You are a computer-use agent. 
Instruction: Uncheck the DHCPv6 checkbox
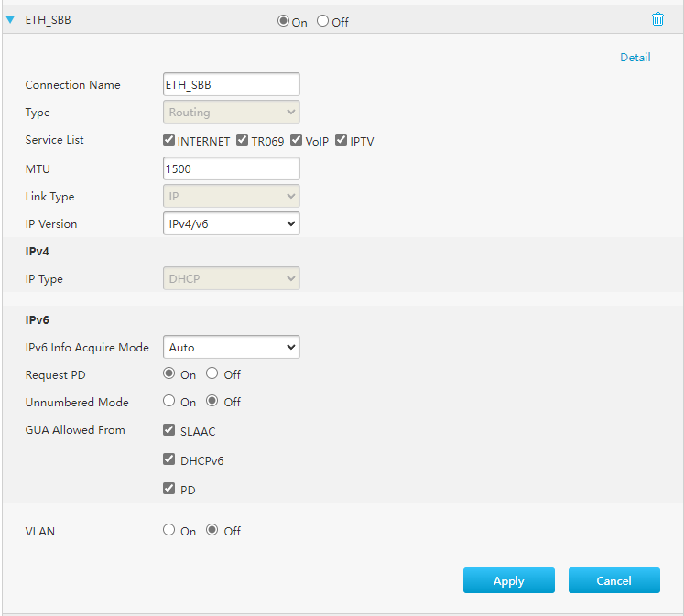point(168,459)
